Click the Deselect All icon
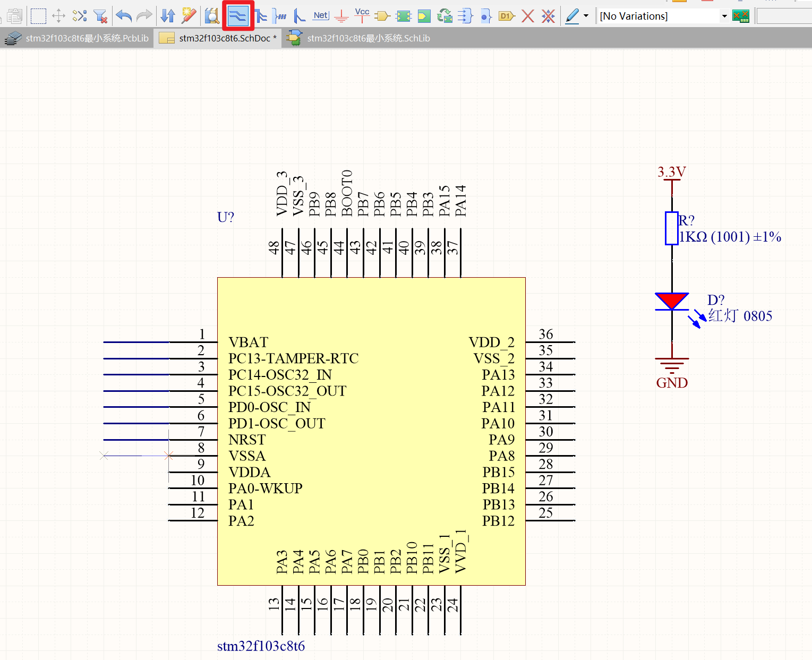The image size is (812, 660). tap(80, 16)
